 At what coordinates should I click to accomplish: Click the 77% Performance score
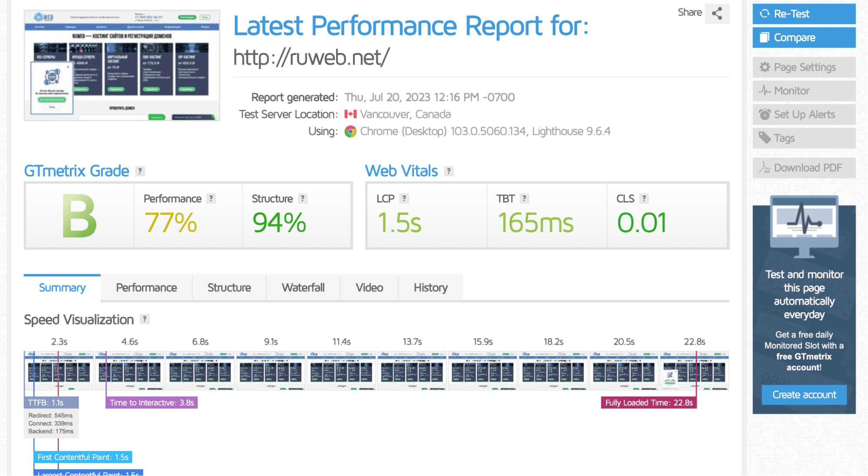pos(171,223)
